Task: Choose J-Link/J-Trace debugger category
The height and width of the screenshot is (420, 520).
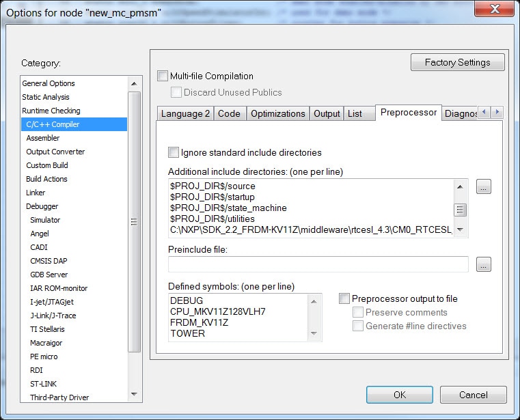Action: point(53,316)
